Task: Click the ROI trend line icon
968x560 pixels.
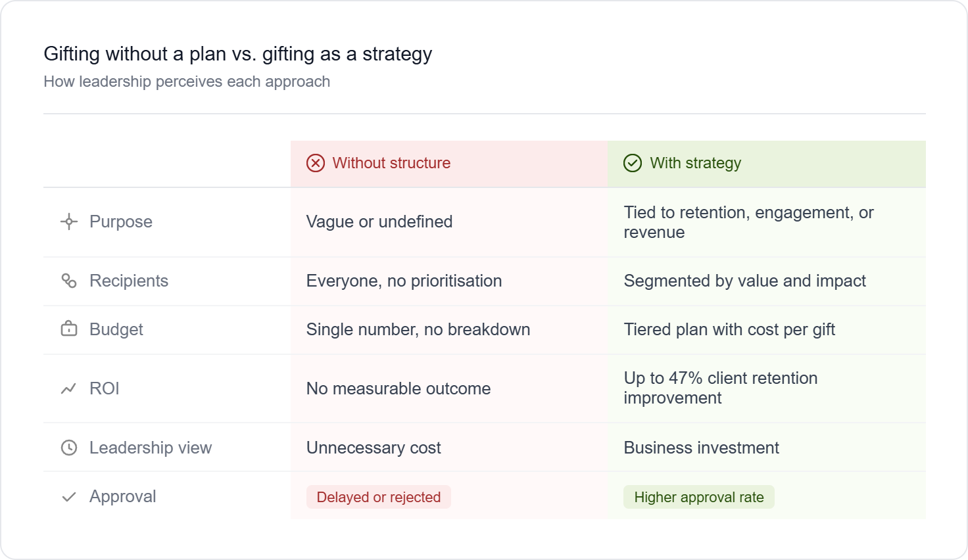Action: click(x=69, y=388)
